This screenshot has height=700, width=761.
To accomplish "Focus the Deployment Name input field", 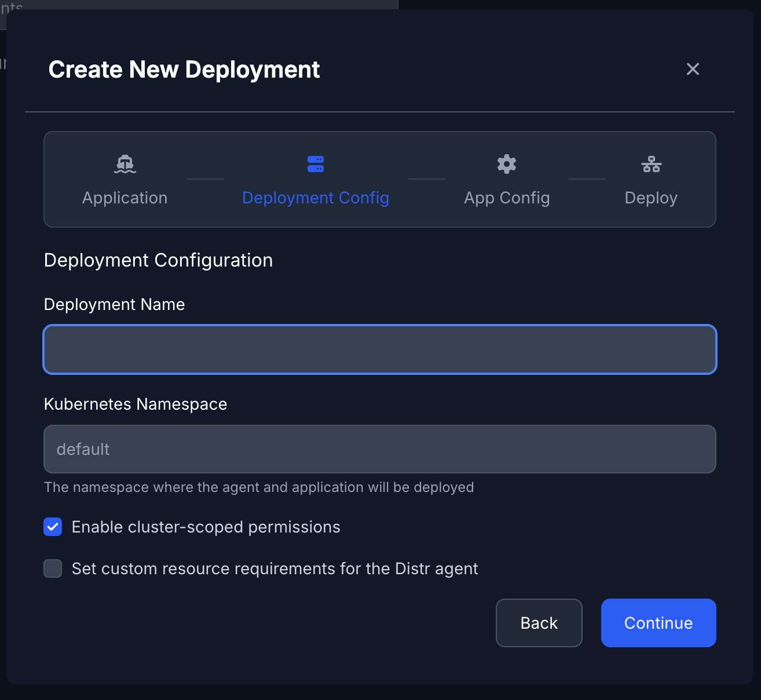I will [380, 349].
